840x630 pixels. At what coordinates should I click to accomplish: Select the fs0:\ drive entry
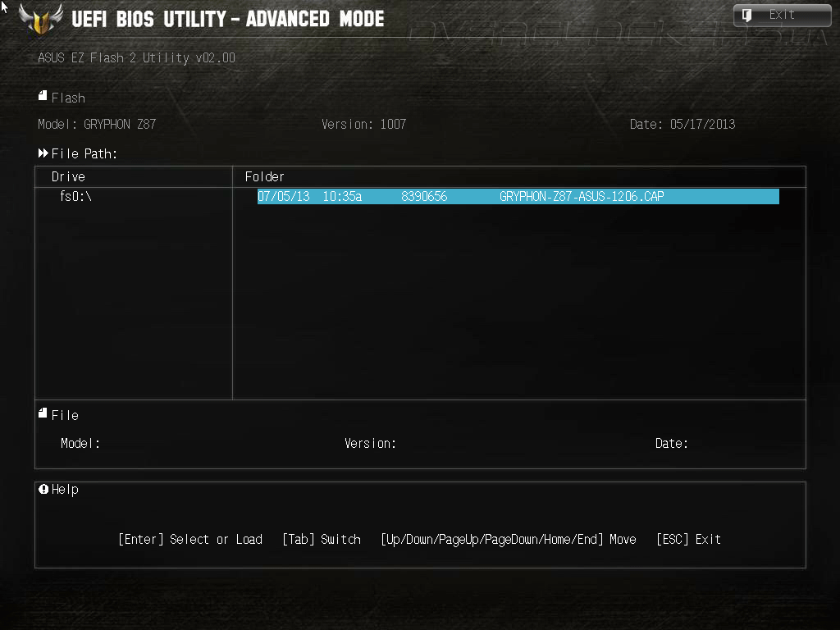pos(75,196)
